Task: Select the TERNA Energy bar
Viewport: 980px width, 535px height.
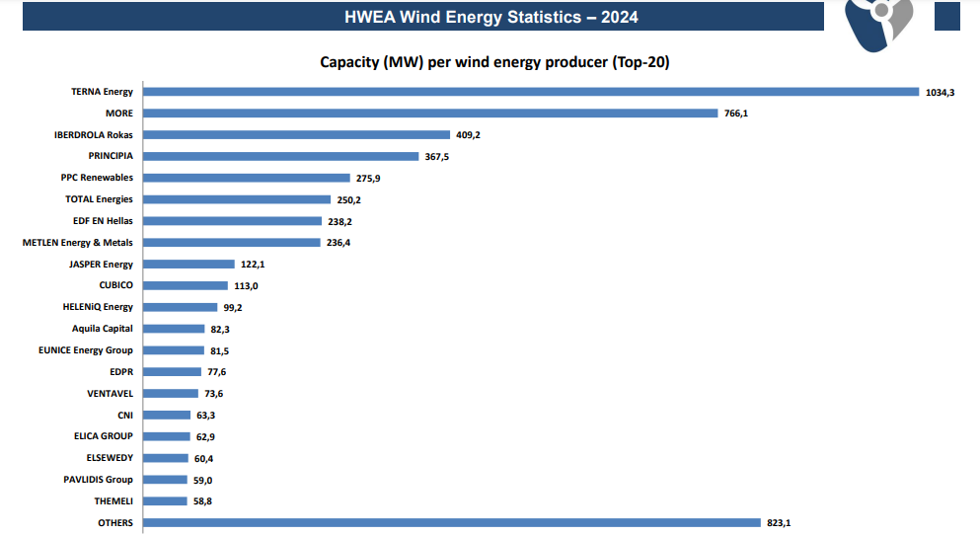Action: point(532,92)
